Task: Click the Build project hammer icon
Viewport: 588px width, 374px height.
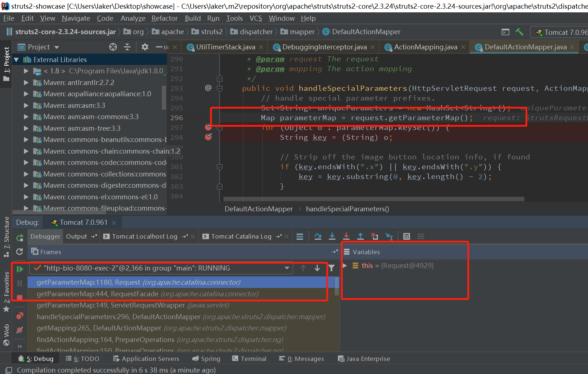Action: 519,32
